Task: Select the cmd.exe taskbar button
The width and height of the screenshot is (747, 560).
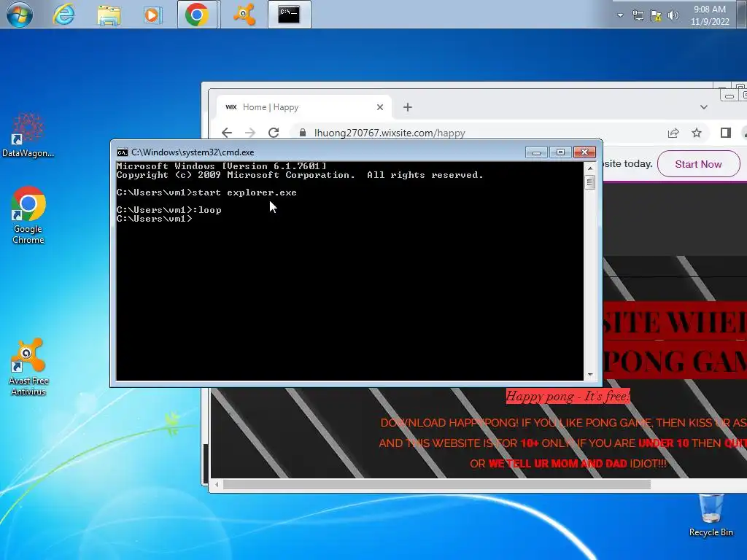Action: point(289,15)
